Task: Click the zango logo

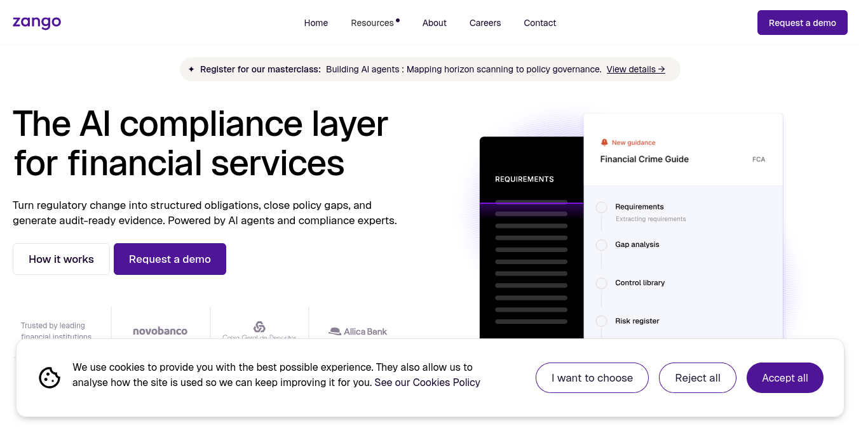Action: point(37,22)
